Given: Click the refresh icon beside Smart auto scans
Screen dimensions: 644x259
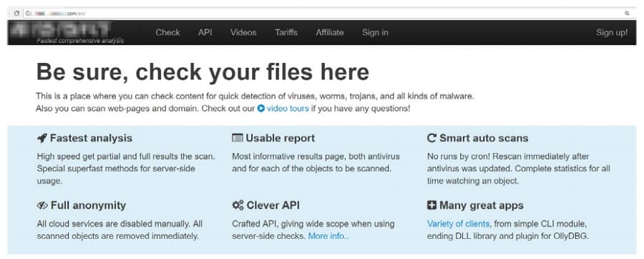Looking at the screenshot, I should point(431,138).
